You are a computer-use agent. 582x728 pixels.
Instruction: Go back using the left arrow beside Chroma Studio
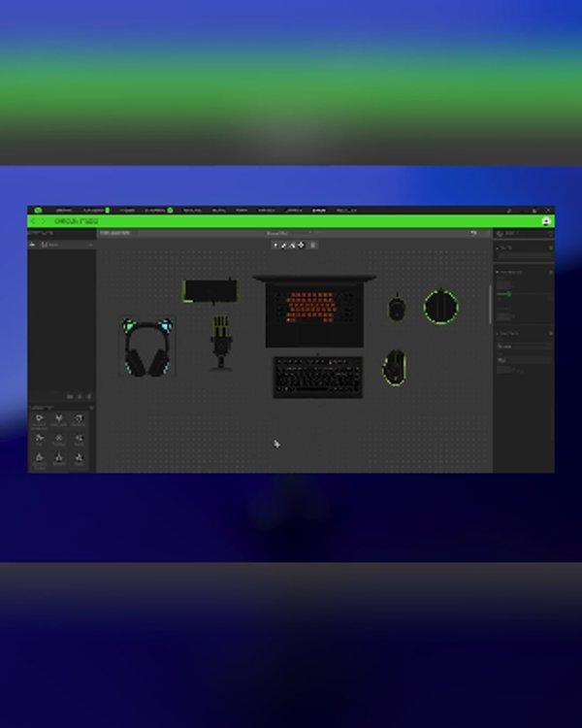click(33, 221)
